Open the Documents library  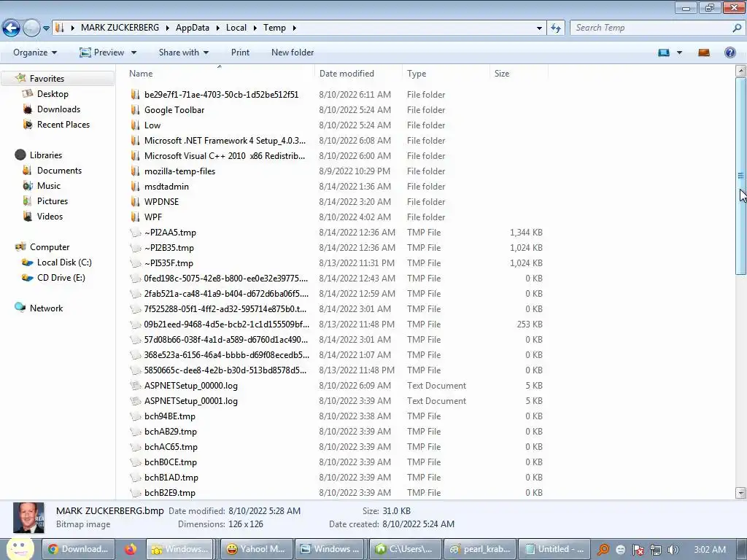click(x=59, y=171)
